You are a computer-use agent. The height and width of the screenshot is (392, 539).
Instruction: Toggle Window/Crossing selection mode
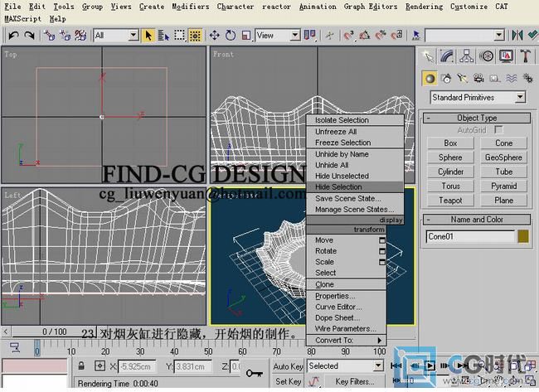point(195,36)
